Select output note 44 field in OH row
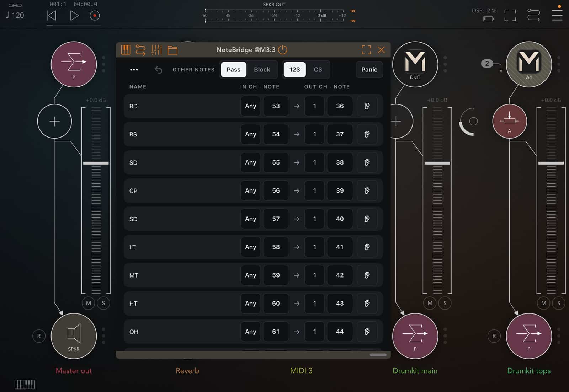This screenshot has width=569, height=392. [340, 332]
